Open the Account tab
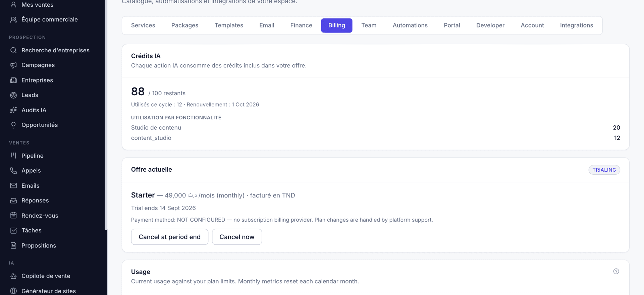The height and width of the screenshot is (295, 644). click(x=532, y=25)
